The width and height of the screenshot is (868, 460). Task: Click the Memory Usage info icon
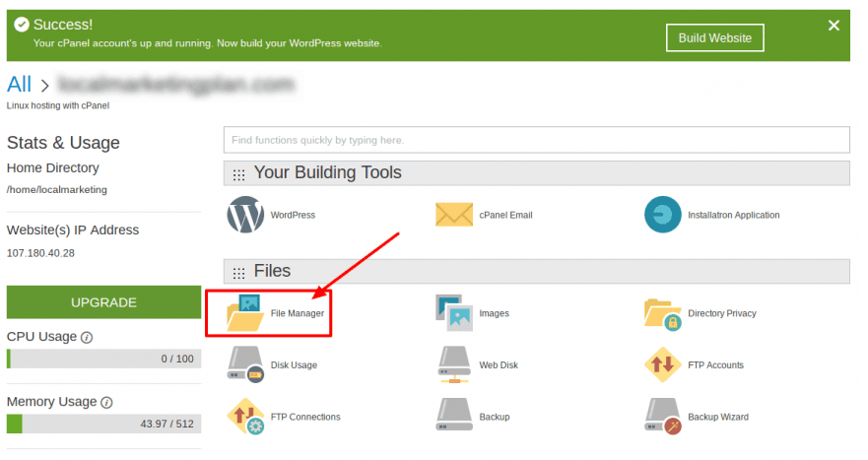pyautogui.click(x=106, y=403)
